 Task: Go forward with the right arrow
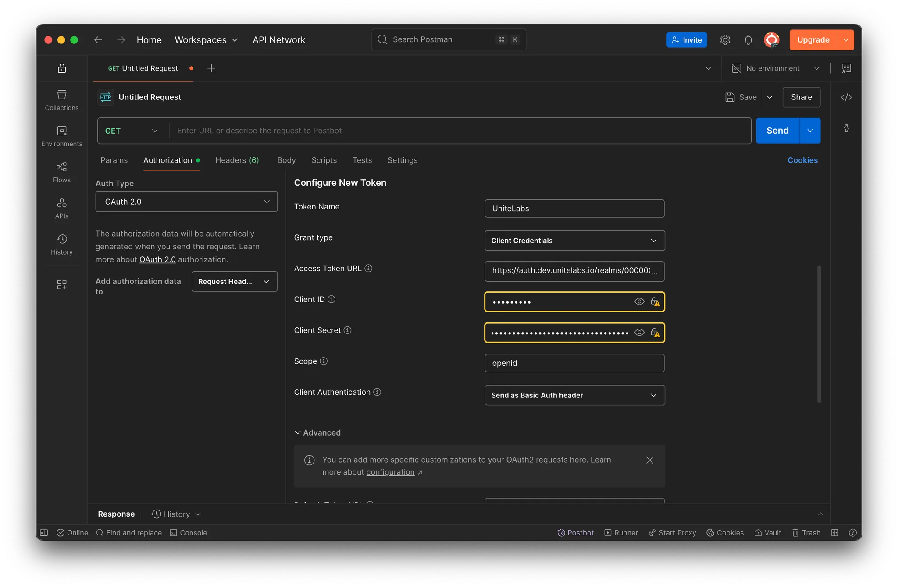click(121, 40)
